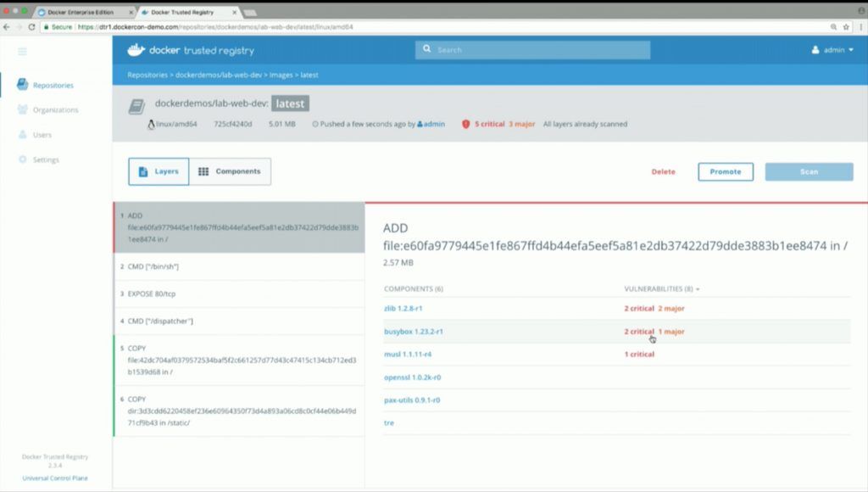Click the red vulnerability shield icon
The image size is (868, 492).
(466, 124)
